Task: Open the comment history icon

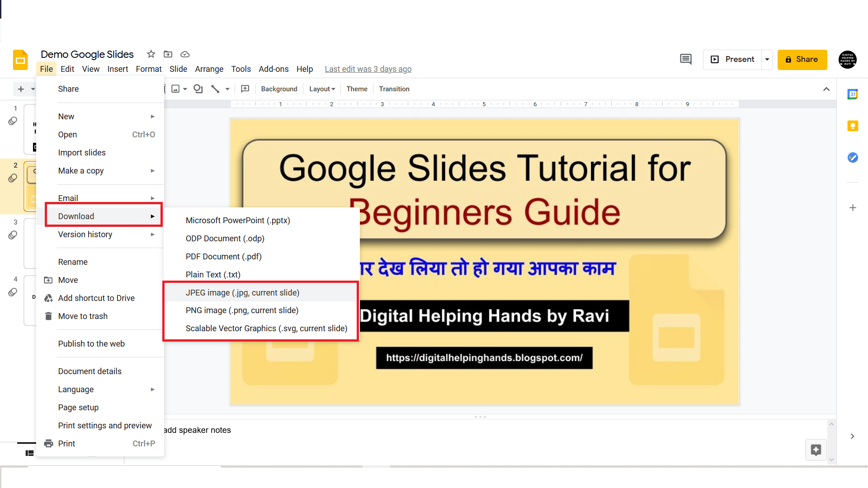Action: [x=685, y=59]
